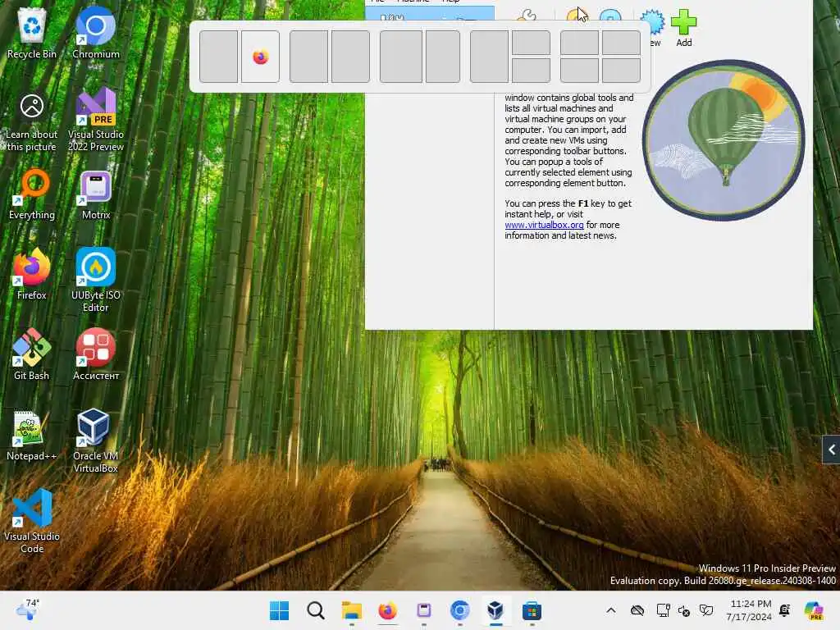This screenshot has width=840, height=630.
Task: Select the Motrix desktop shortcut
Action: pyautogui.click(x=96, y=195)
